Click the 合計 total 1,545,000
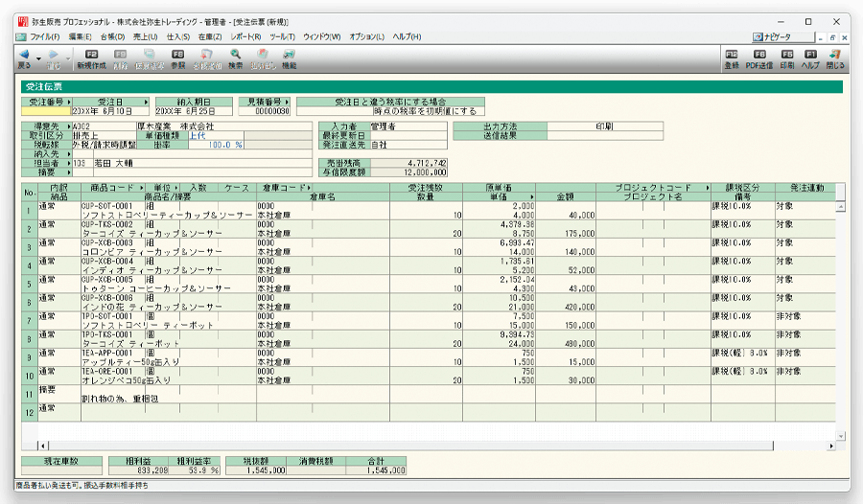 click(376, 470)
